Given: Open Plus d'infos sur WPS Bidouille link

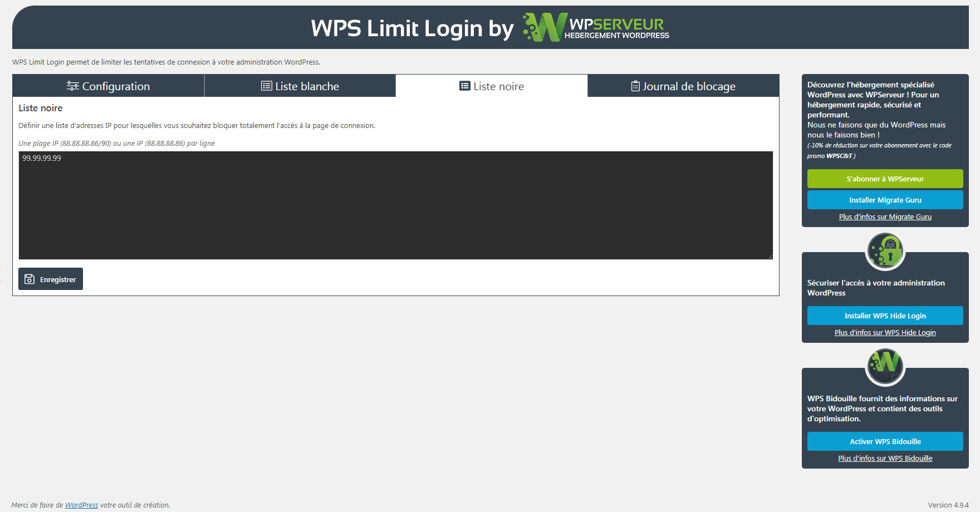Looking at the screenshot, I should click(885, 459).
